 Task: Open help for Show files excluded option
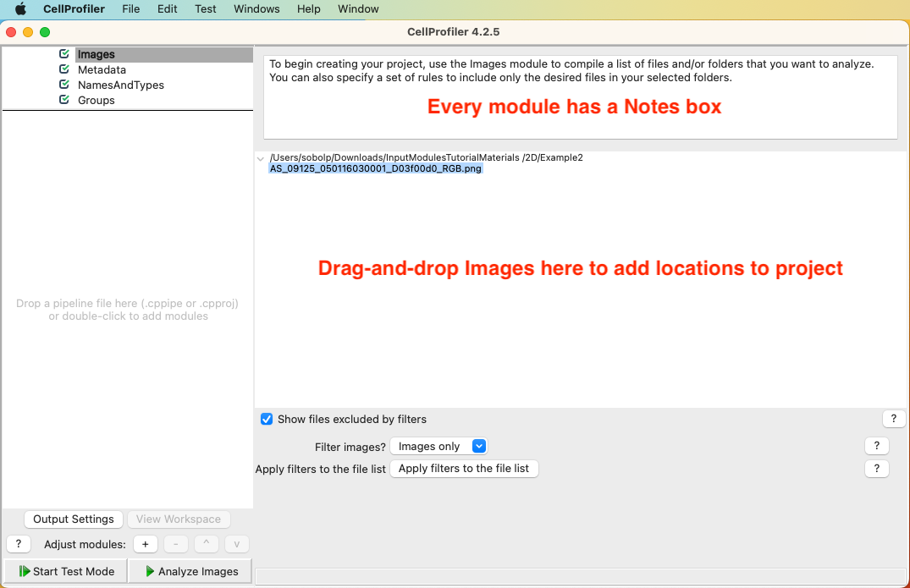point(894,418)
